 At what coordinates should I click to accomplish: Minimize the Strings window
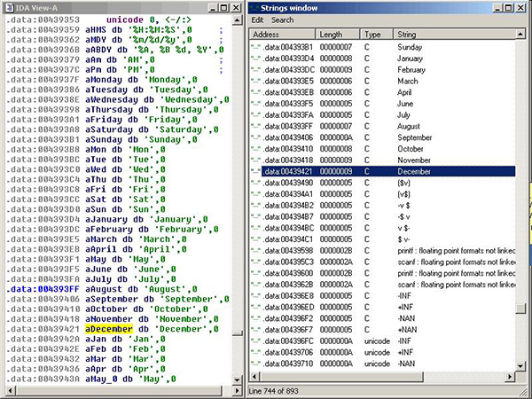pos(497,8)
